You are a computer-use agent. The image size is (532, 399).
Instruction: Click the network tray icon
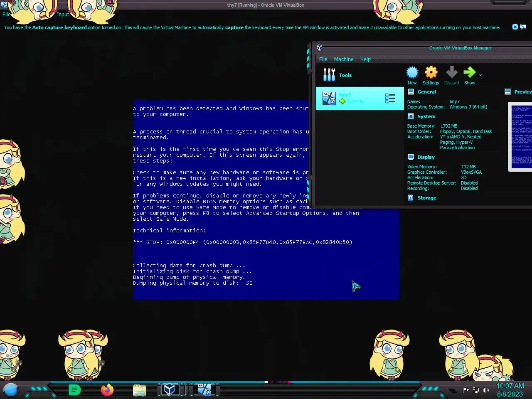(x=476, y=390)
